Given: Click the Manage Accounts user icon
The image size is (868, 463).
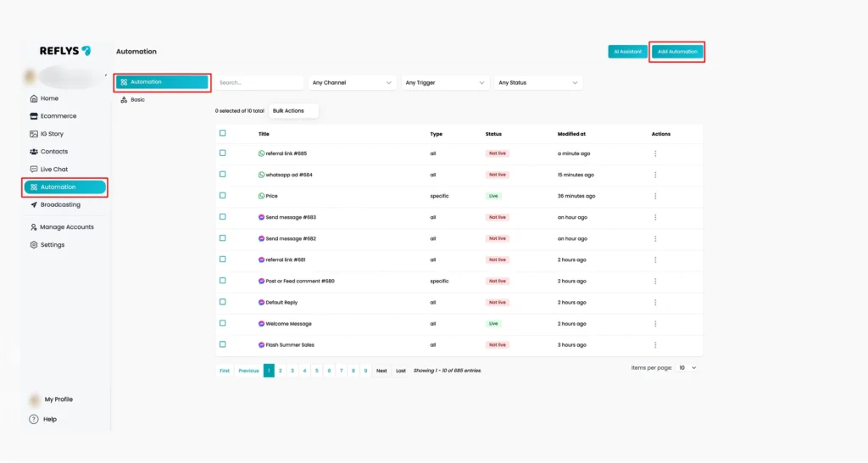Looking at the screenshot, I should point(34,227).
